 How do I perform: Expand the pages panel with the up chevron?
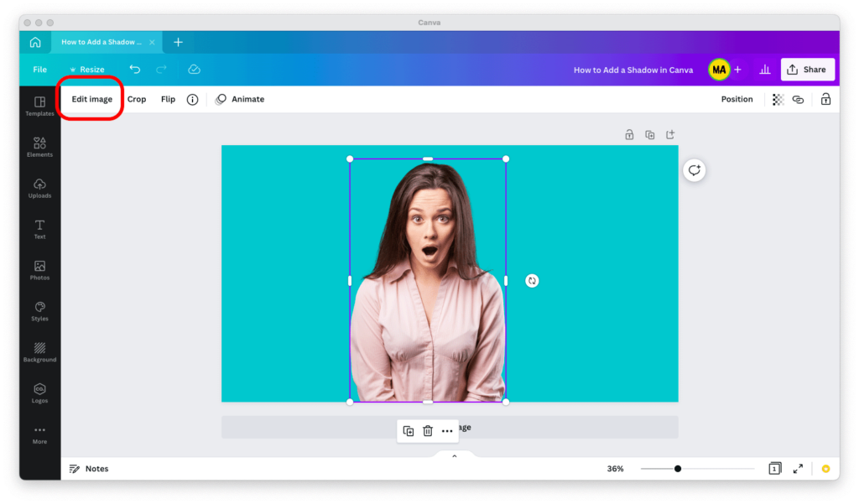pos(454,456)
